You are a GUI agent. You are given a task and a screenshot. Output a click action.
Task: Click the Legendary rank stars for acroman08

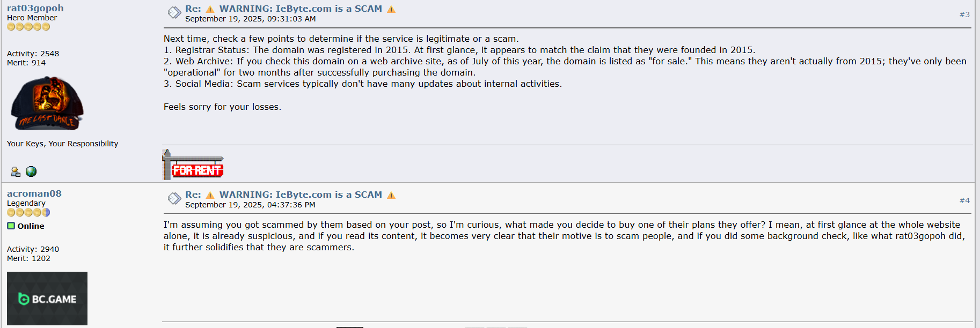pyautogui.click(x=28, y=212)
